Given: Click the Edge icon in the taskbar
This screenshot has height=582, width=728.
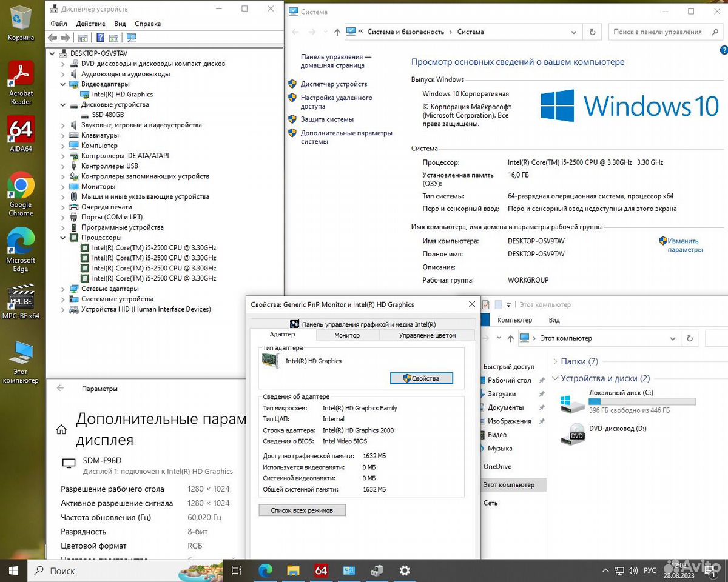Looking at the screenshot, I should (x=265, y=570).
